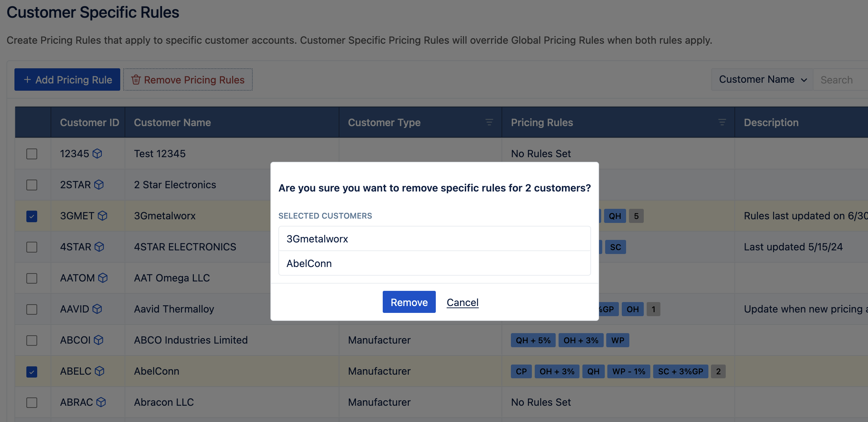Viewport: 868px width, 422px height.
Task: Tick the checkbox for ABCO Industries Limited
Action: point(32,340)
